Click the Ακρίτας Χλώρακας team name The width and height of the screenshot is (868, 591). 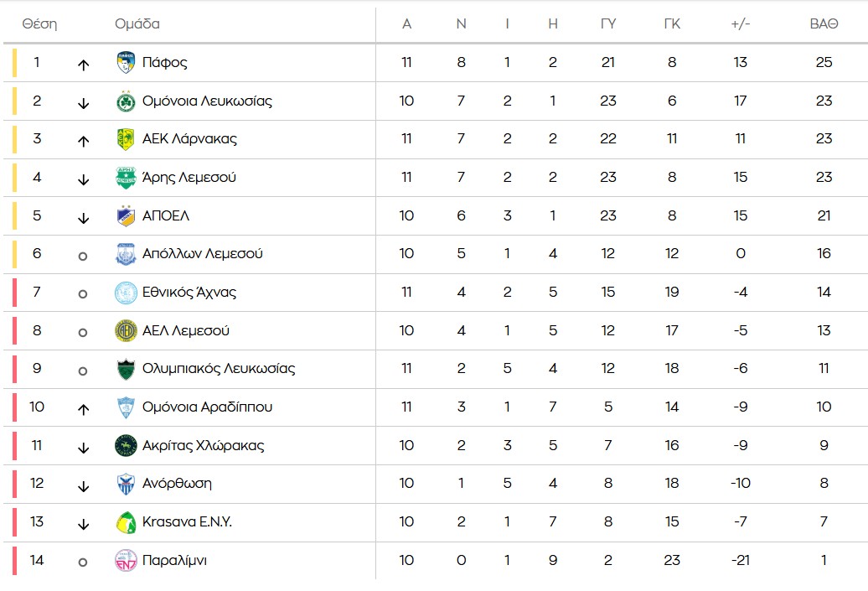[203, 446]
